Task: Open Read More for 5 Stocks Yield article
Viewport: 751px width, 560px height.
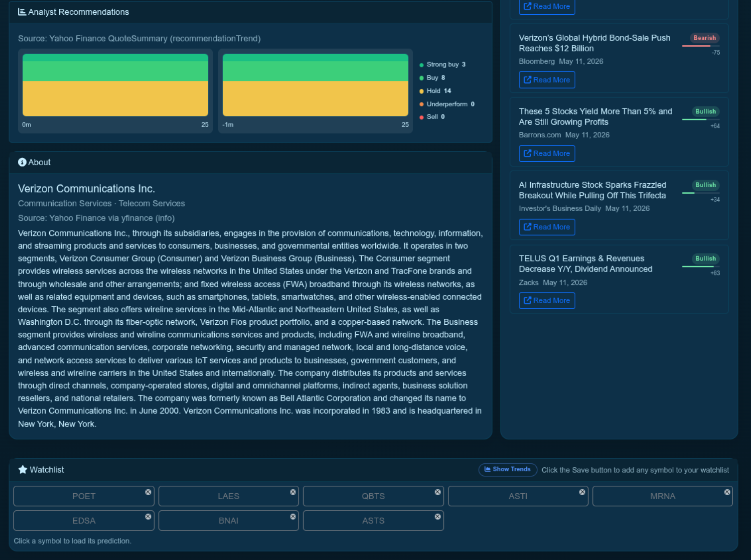Action: 547,153
